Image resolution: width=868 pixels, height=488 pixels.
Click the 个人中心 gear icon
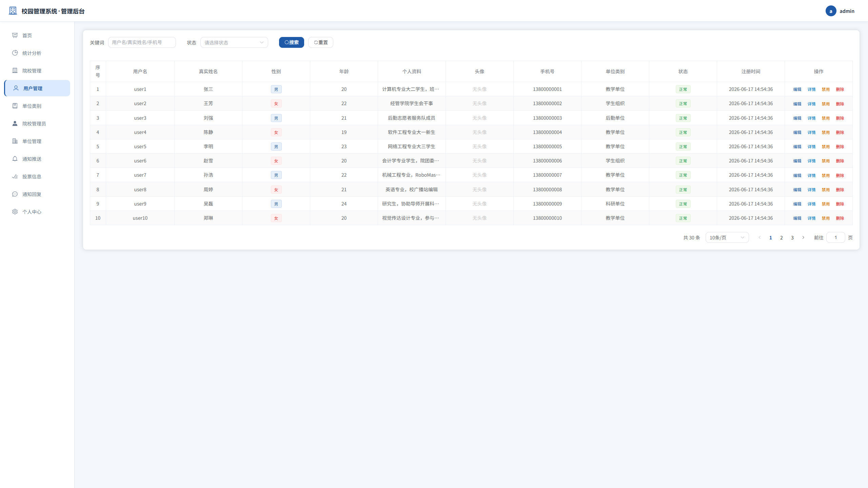click(x=15, y=212)
